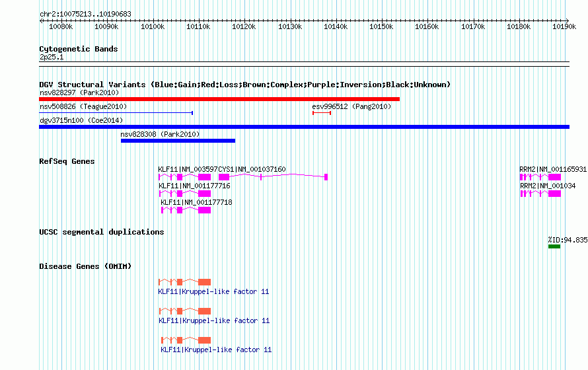Click the Disease Genes (OMIM) track title
Viewport: 588px width, 370px height.
click(x=85, y=266)
